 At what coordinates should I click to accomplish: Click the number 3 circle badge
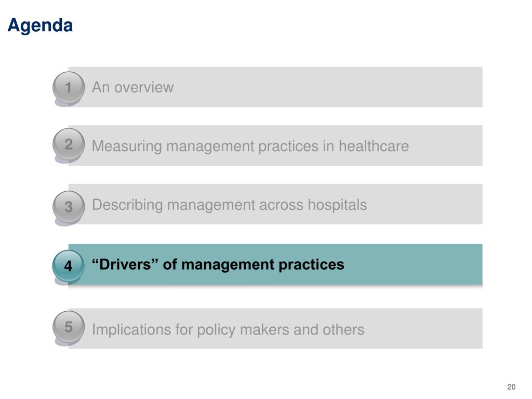tap(68, 207)
